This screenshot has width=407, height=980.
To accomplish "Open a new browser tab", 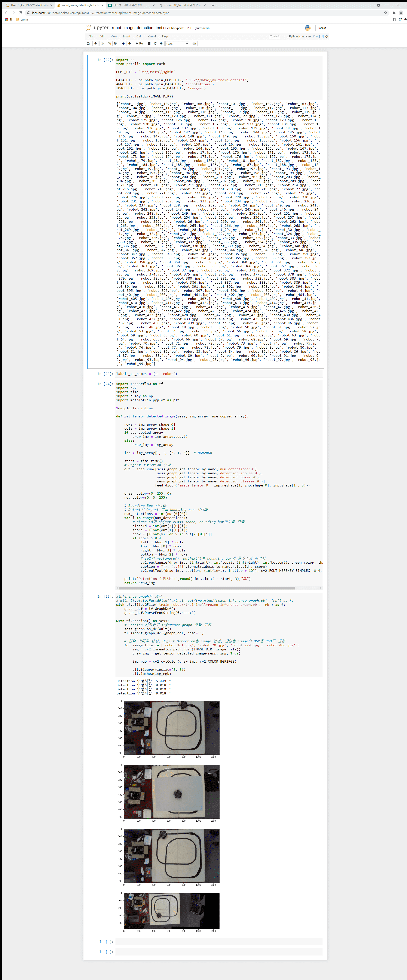I will point(213,5).
